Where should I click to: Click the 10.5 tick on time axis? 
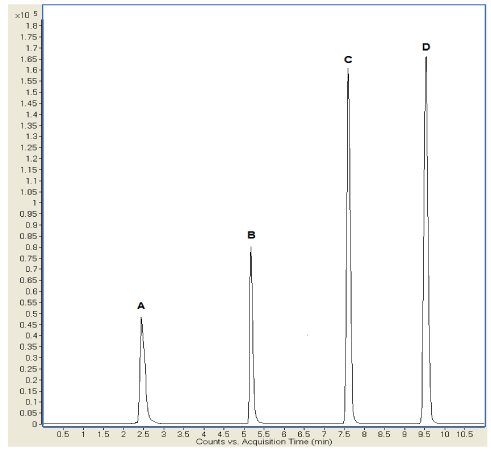(x=465, y=434)
